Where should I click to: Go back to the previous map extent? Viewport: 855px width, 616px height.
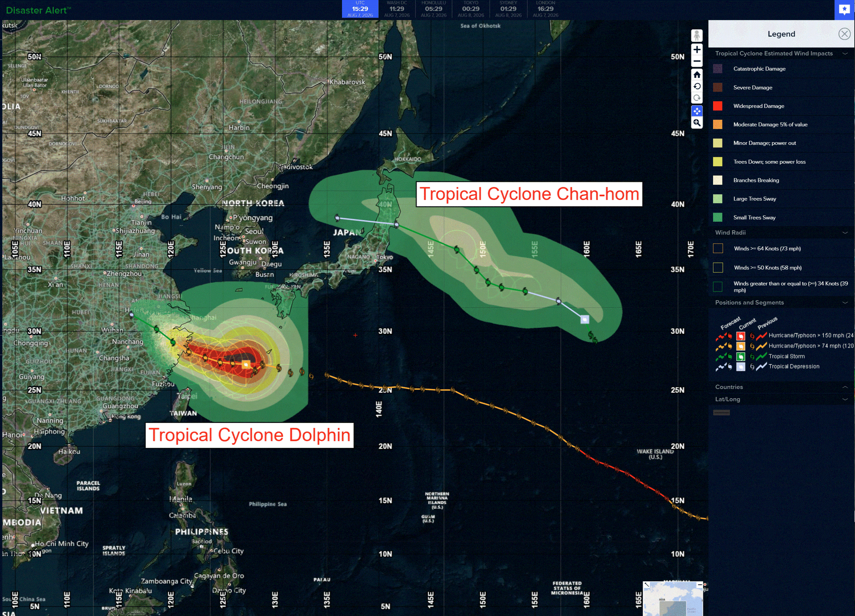[697, 86]
